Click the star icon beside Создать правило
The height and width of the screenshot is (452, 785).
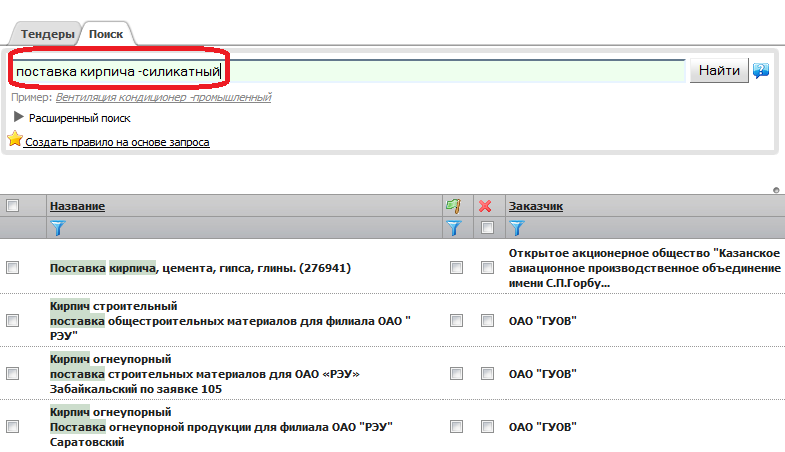15,139
